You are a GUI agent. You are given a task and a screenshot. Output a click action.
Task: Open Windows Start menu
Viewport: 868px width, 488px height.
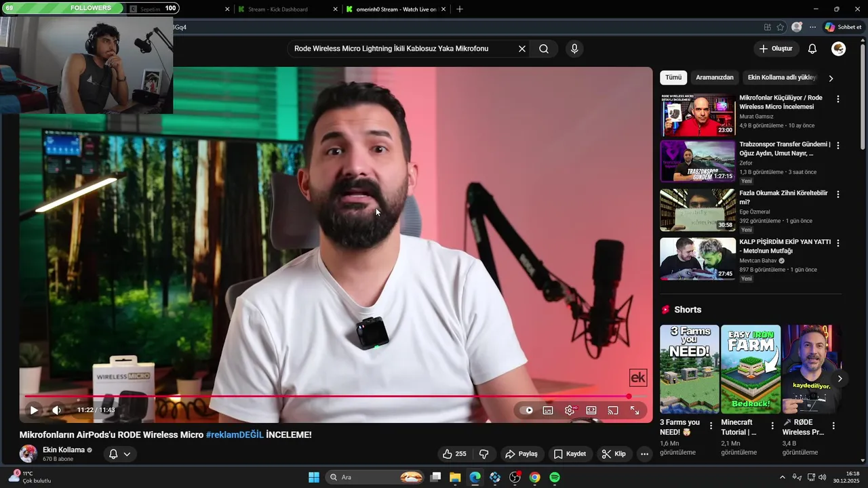[x=314, y=477]
